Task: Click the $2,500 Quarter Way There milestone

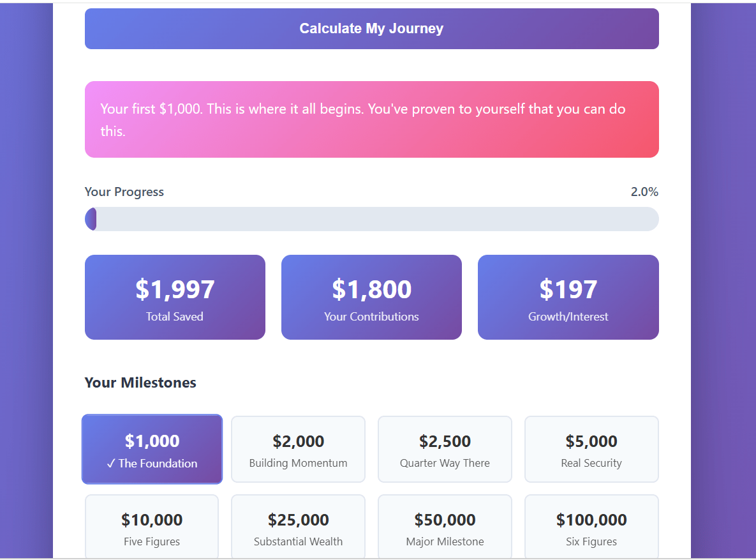Action: (445, 450)
